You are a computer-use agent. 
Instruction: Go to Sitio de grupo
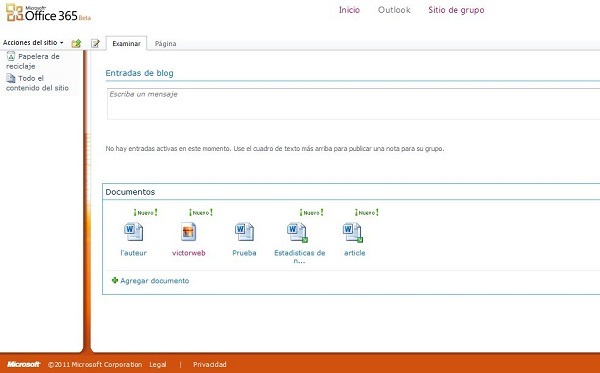coord(456,10)
